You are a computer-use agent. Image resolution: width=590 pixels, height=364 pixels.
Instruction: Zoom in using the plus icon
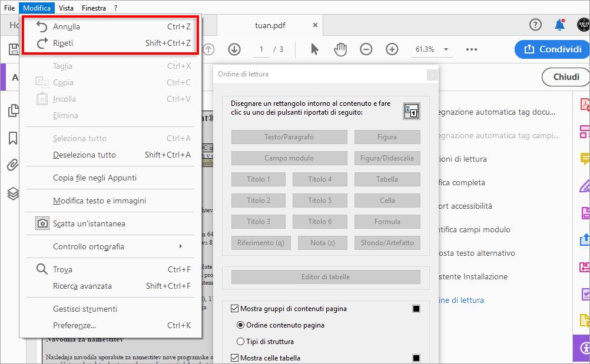click(392, 49)
